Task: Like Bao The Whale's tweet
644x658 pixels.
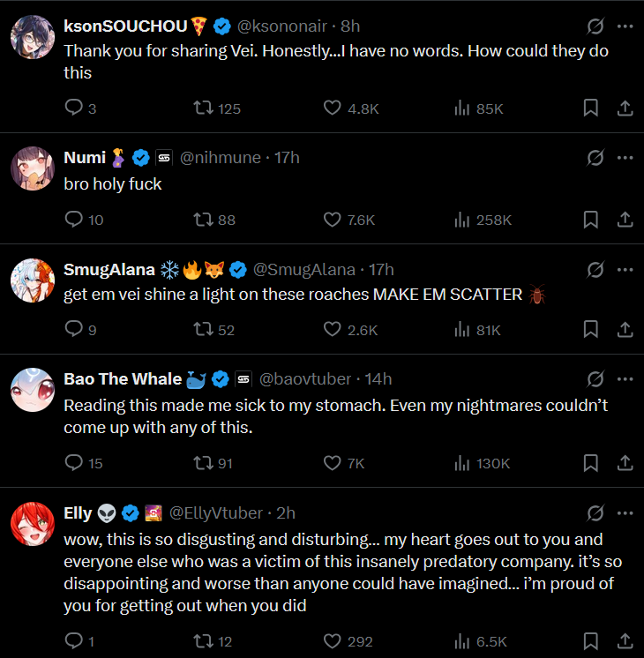Action: click(x=333, y=462)
